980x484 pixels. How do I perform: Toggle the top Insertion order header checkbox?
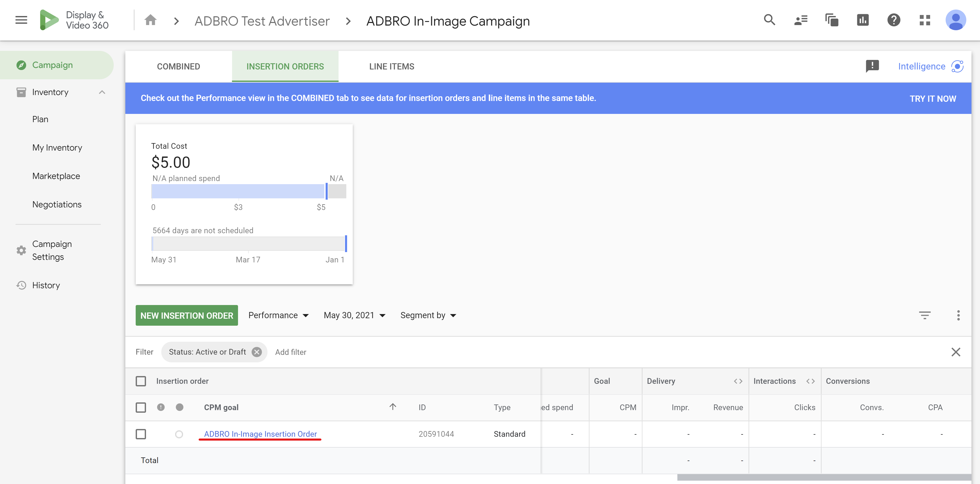pos(141,381)
